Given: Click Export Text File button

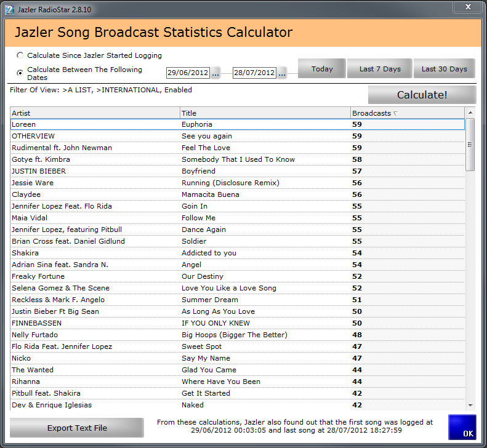Looking at the screenshot, I should (77, 428).
